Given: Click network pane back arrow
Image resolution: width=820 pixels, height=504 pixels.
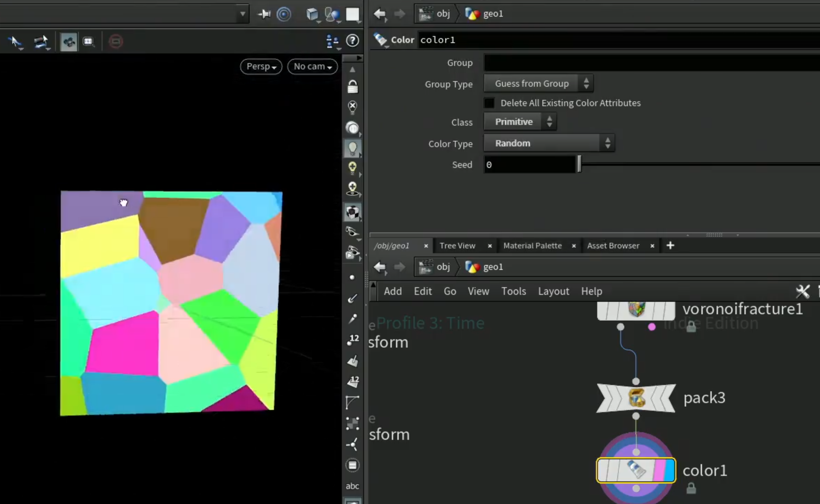Looking at the screenshot, I should (380, 267).
